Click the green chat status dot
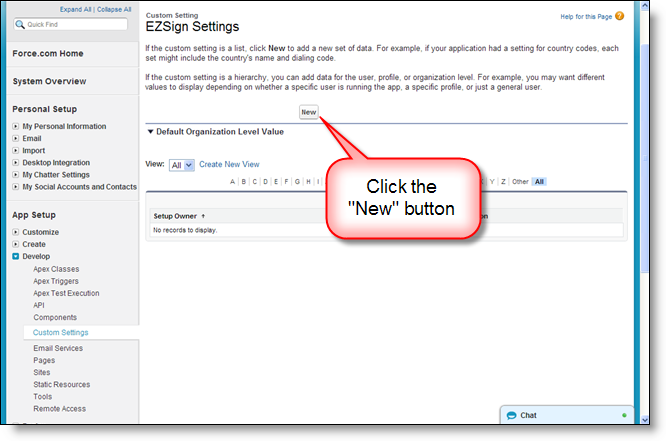This screenshot has height=441, width=666. tap(624, 415)
